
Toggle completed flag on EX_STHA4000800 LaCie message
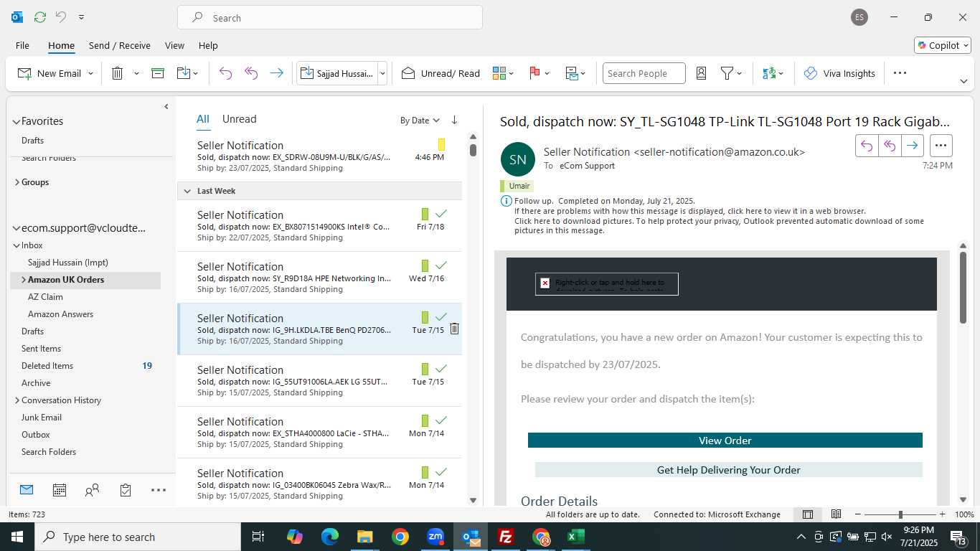pos(441,420)
